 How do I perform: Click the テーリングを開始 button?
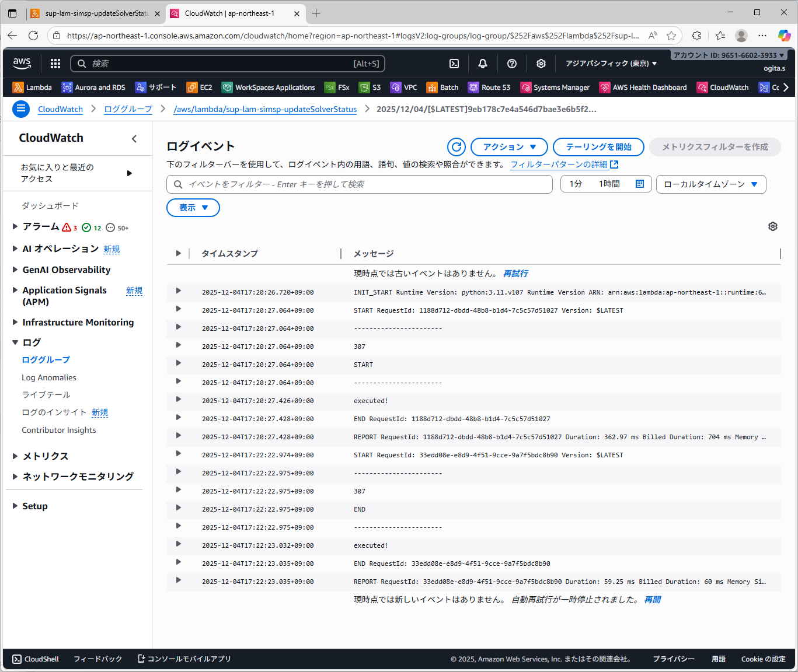tap(598, 147)
